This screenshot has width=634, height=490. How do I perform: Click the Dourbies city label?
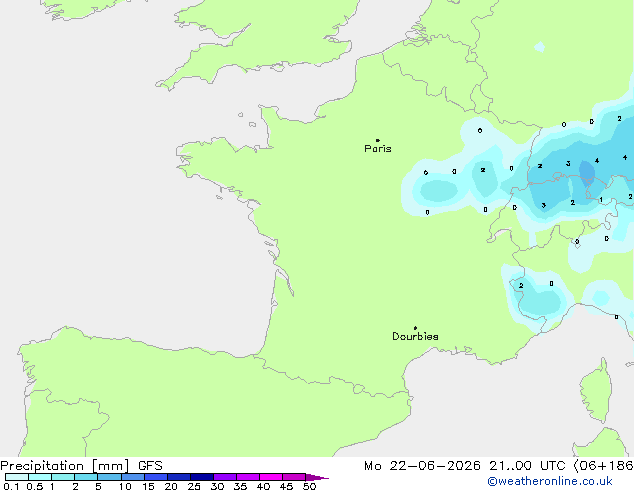[415, 336]
